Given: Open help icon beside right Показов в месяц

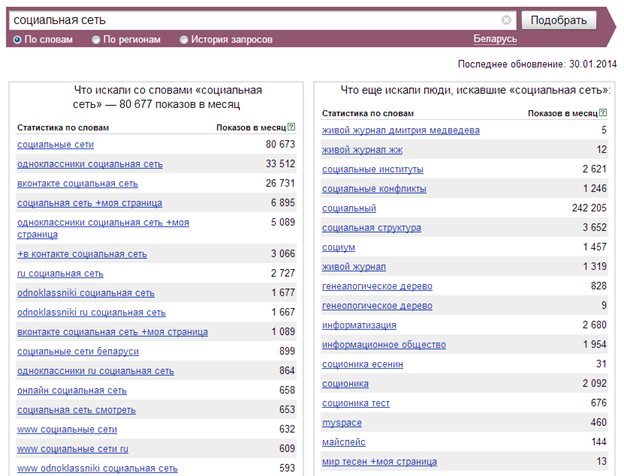Looking at the screenshot, I should pos(603,113).
